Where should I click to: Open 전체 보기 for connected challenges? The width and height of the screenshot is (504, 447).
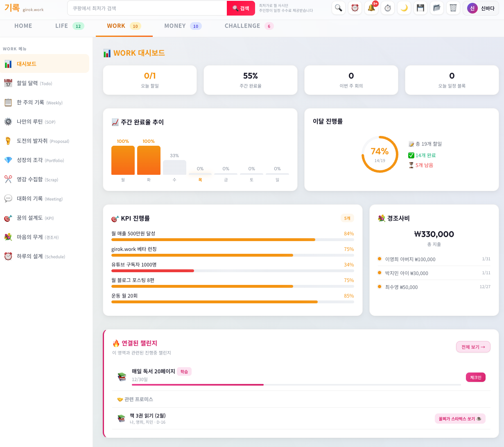tap(473, 347)
